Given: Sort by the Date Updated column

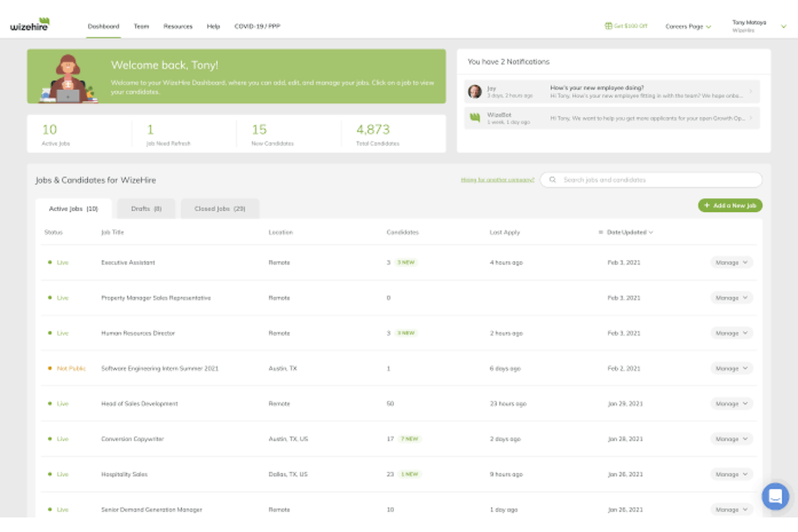Looking at the screenshot, I should (x=627, y=232).
